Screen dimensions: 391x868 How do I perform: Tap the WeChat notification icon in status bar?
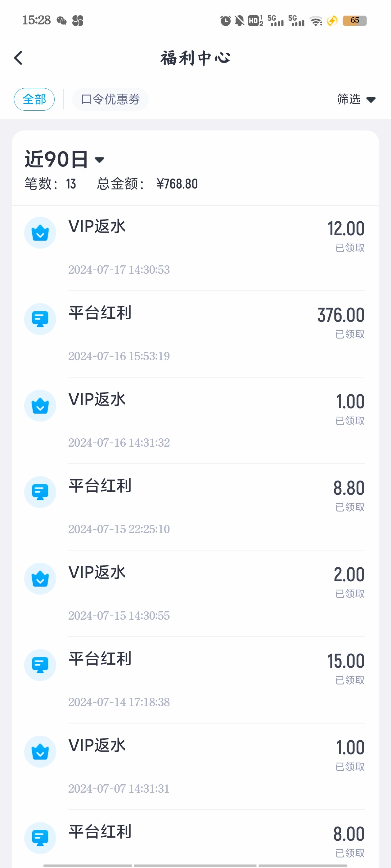[x=61, y=21]
